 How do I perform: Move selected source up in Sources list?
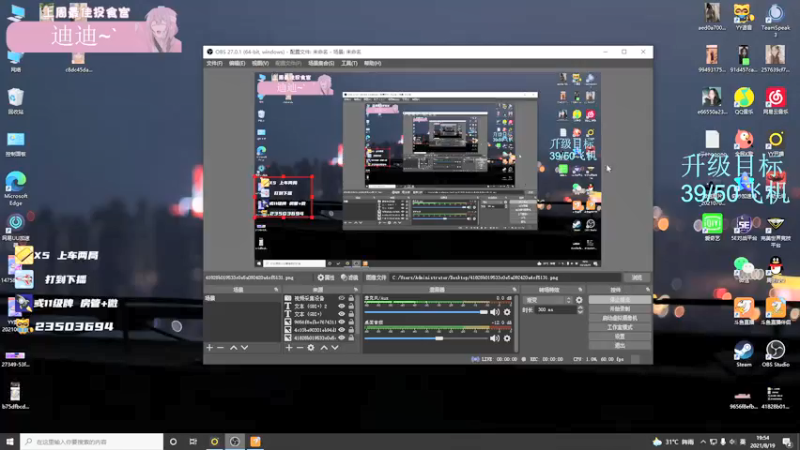[323, 347]
